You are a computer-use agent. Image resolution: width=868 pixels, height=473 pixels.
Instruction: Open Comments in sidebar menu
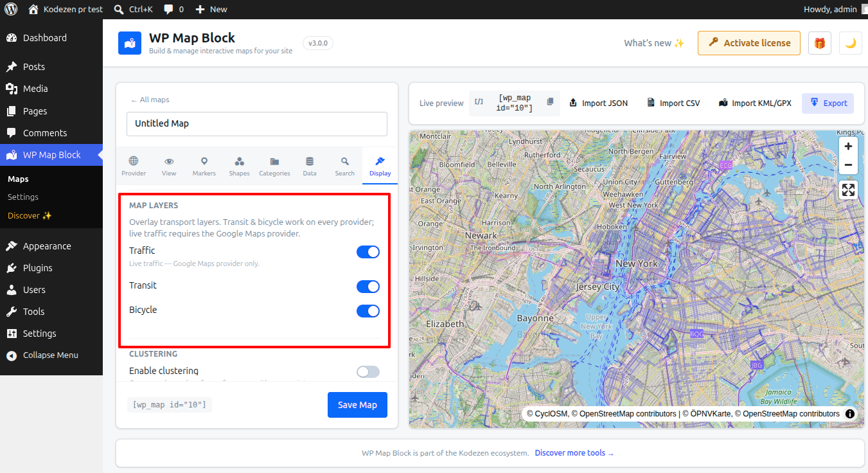[x=51, y=133]
